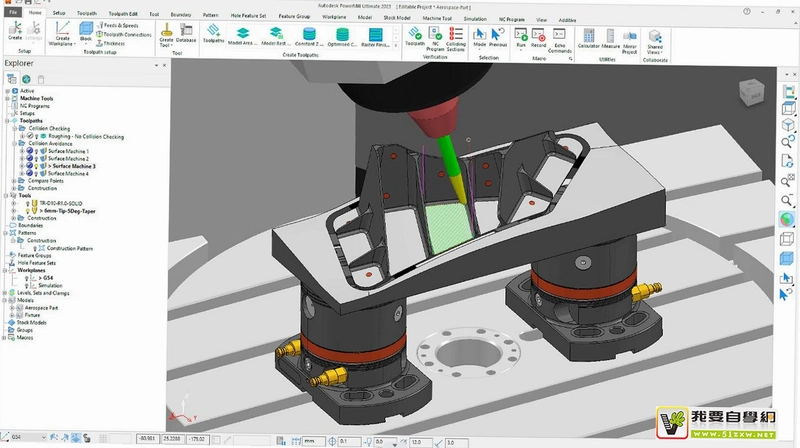Switch to the Toolpath Edit tab
The width and height of the screenshot is (800, 448).
123,14
